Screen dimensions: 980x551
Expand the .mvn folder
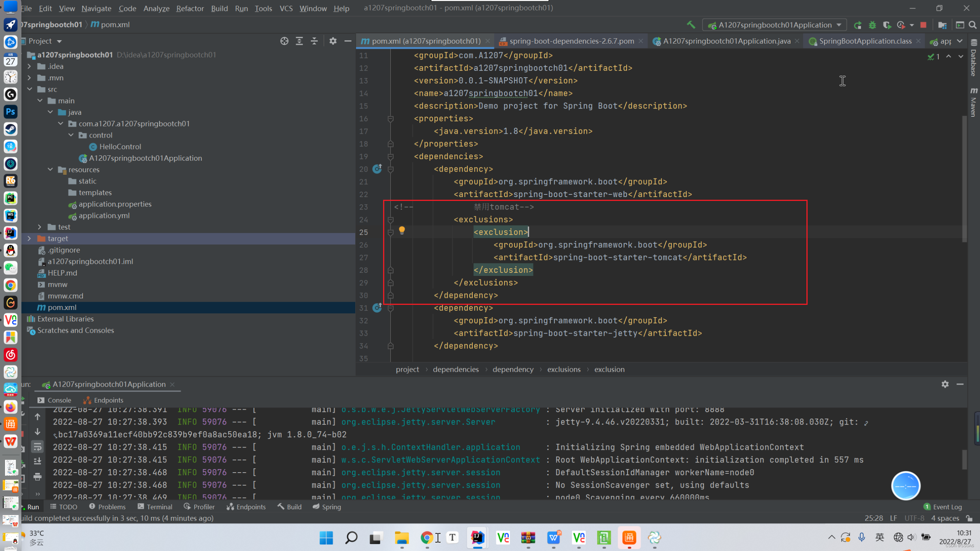pos(29,78)
